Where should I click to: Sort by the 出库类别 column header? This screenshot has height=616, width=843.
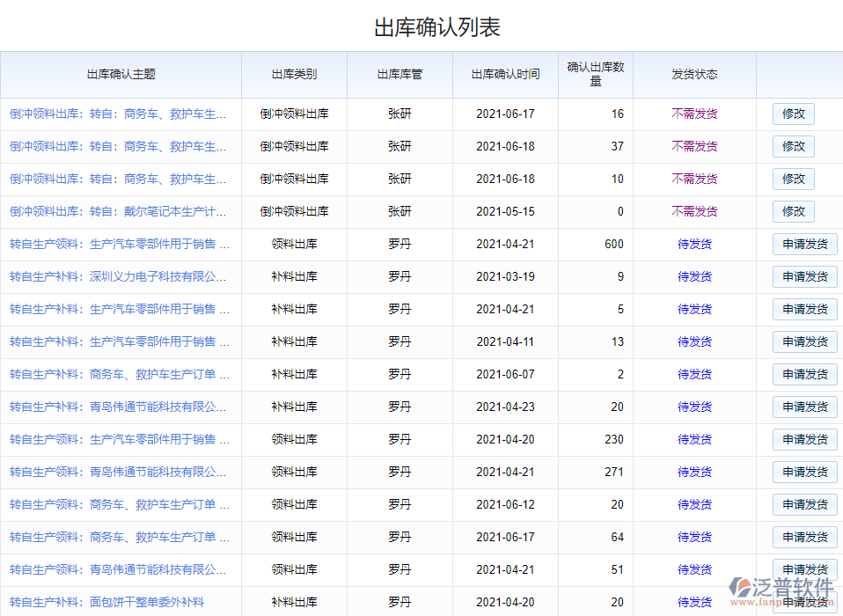[x=294, y=75]
